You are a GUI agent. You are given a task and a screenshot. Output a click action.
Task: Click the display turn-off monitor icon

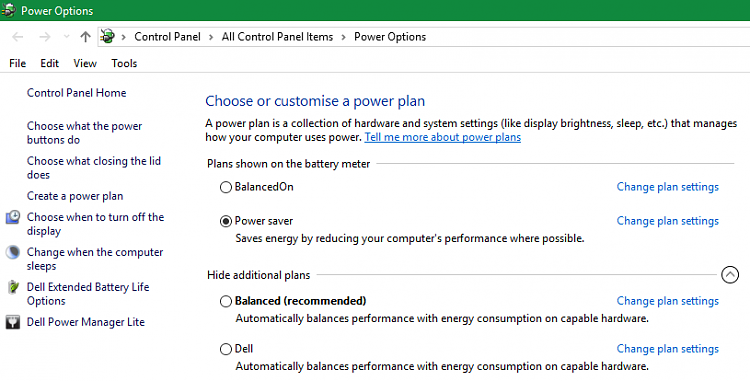coord(13,217)
